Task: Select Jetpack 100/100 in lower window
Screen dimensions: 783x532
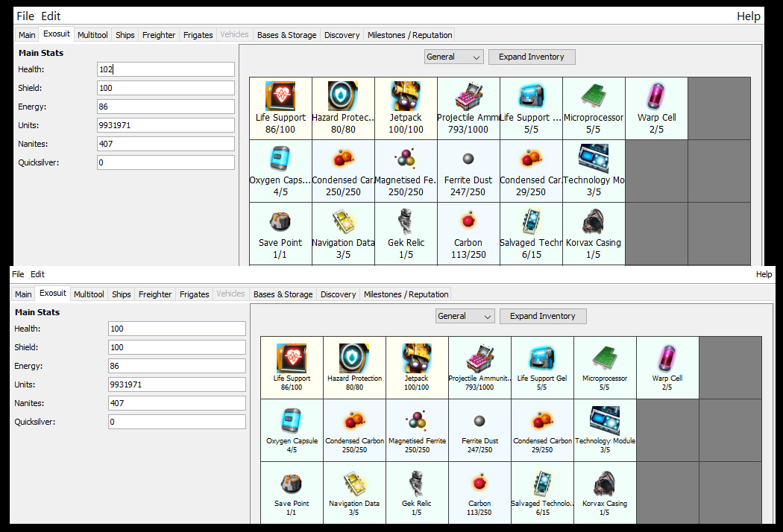Action: coord(417,368)
